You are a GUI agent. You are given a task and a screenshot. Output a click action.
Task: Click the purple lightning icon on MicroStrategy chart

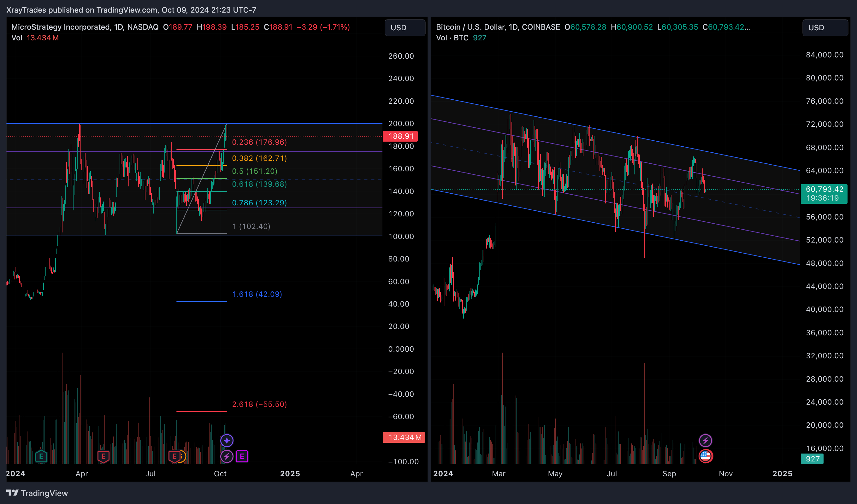(x=227, y=456)
